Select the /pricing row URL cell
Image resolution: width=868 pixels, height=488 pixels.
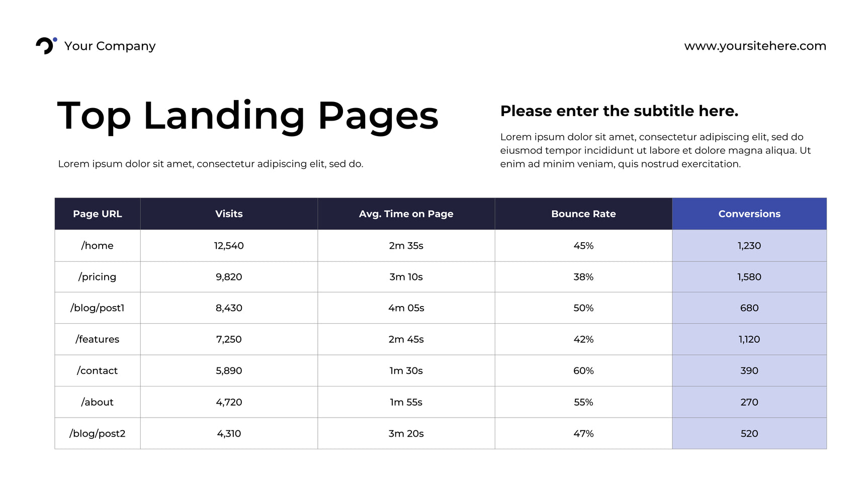[x=97, y=277]
